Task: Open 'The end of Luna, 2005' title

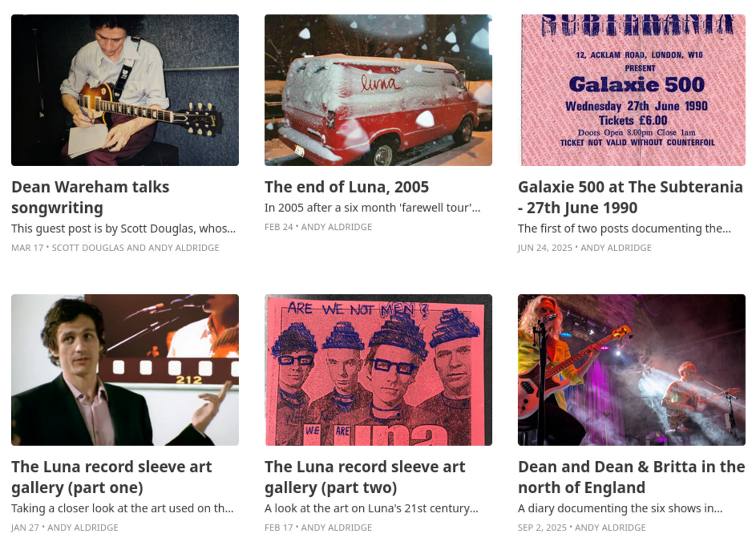Action: click(347, 187)
